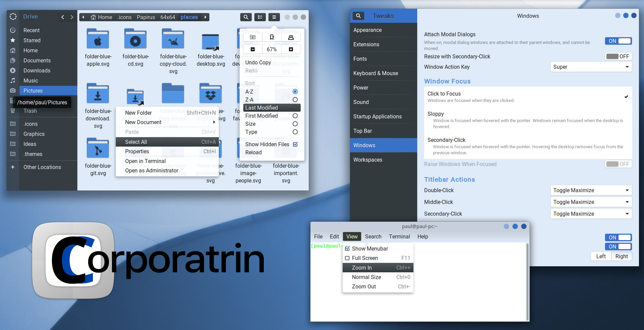Open the terminal View menu
644x330 pixels.
click(x=352, y=236)
